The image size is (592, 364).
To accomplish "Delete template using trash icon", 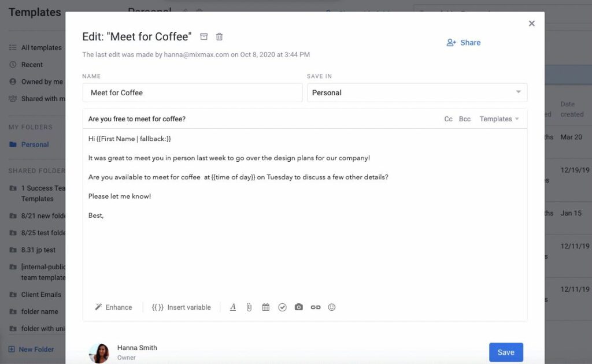I will [219, 36].
